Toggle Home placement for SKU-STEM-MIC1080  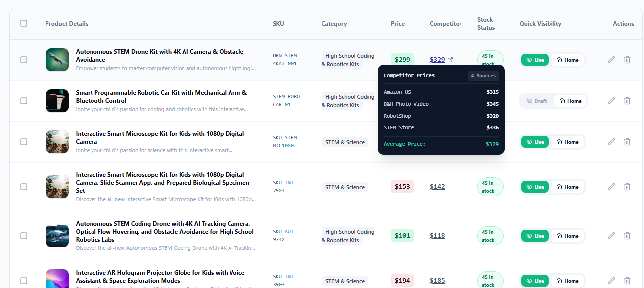tap(567, 142)
